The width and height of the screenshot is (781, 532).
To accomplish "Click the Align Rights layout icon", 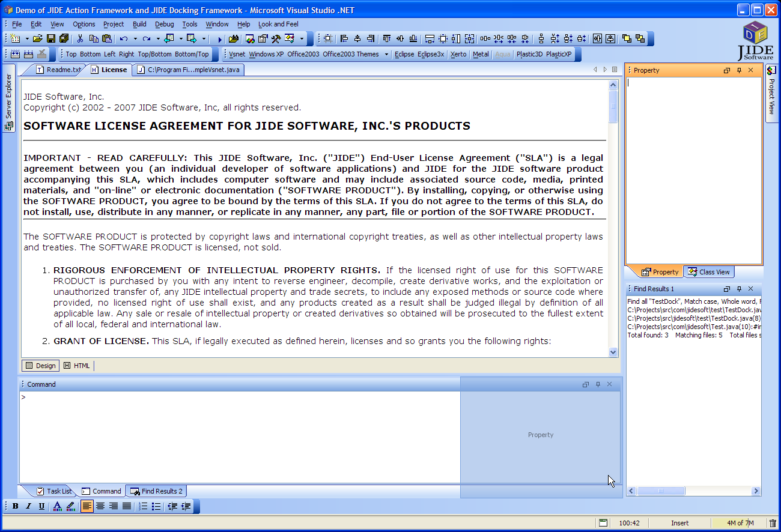I will tap(371, 38).
